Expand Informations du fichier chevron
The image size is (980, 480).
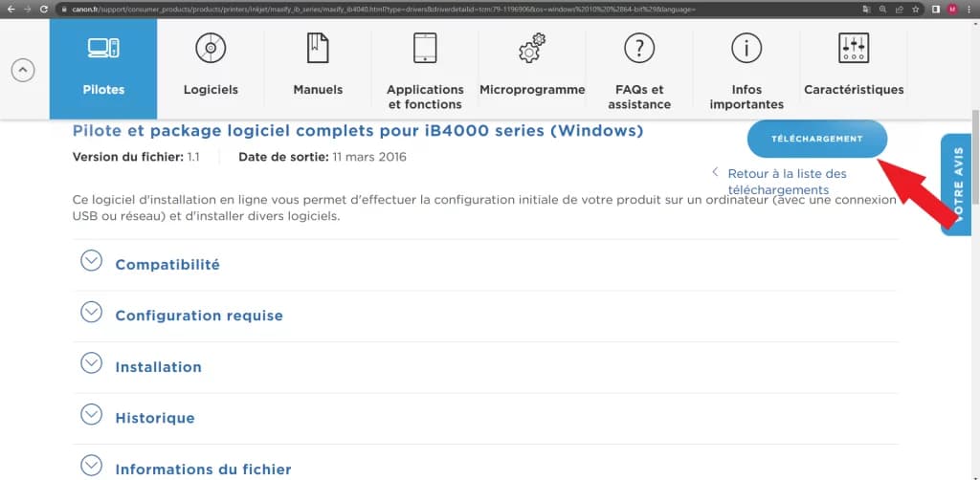pos(91,465)
